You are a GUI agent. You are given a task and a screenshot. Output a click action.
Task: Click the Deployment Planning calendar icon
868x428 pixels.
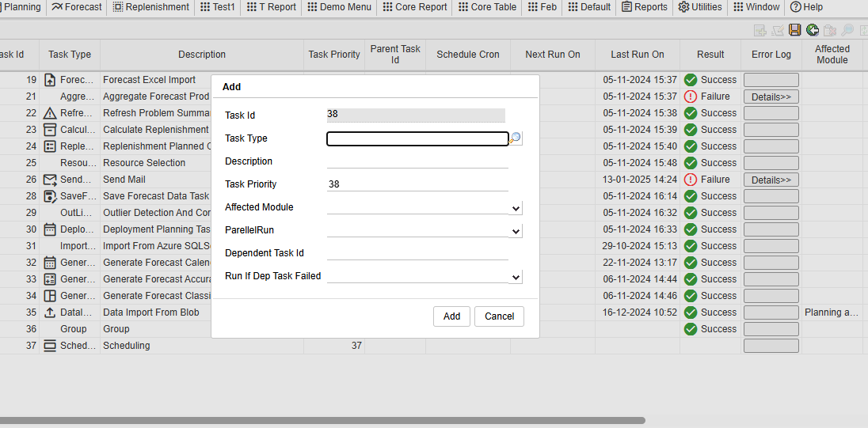tap(51, 229)
